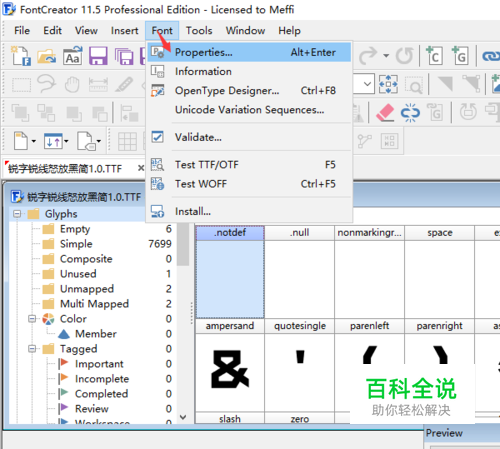500x449 pixels.
Task: Select the quotesingle glyph cell
Action: click(x=300, y=365)
